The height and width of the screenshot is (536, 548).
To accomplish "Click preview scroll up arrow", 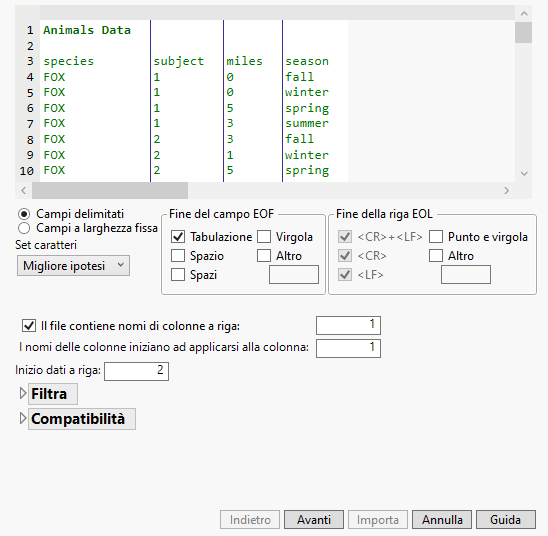I will tap(524, 13).
